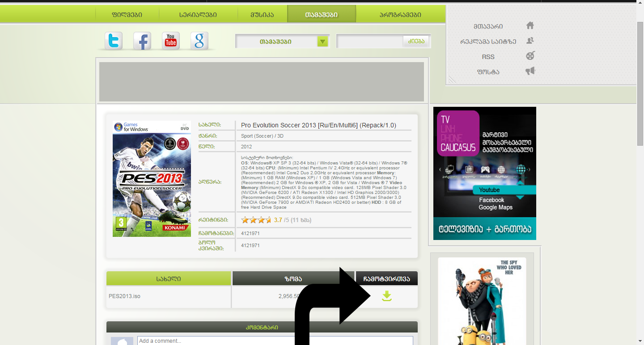
Task: Open the Google social icon
Action: tap(199, 41)
